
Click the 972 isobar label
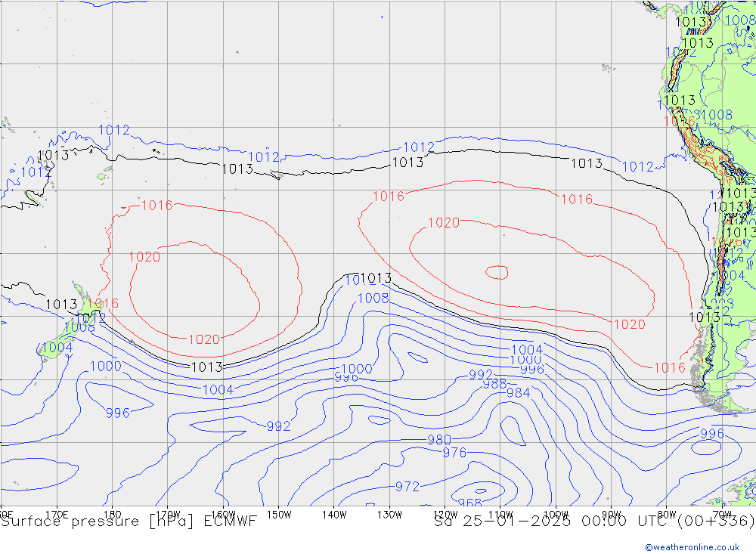[407, 487]
